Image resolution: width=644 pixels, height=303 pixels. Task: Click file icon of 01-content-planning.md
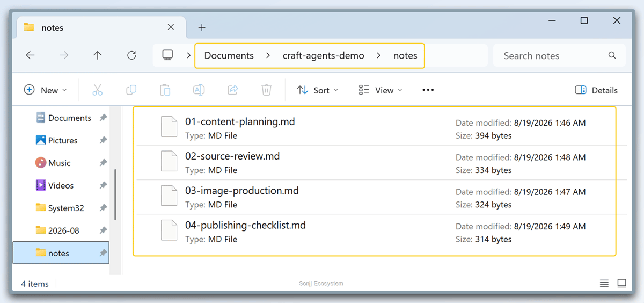(169, 128)
